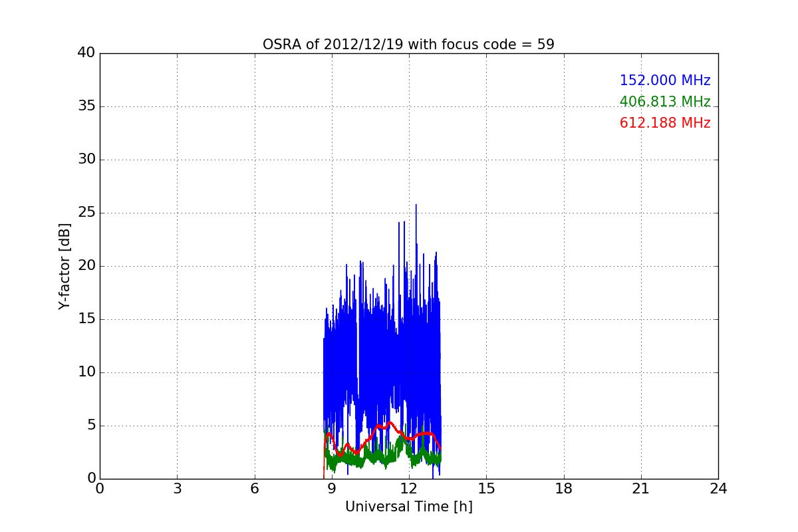The width and height of the screenshot is (798, 532).
Task: Select the green 406.813 MHz legend label
Action: (665, 102)
